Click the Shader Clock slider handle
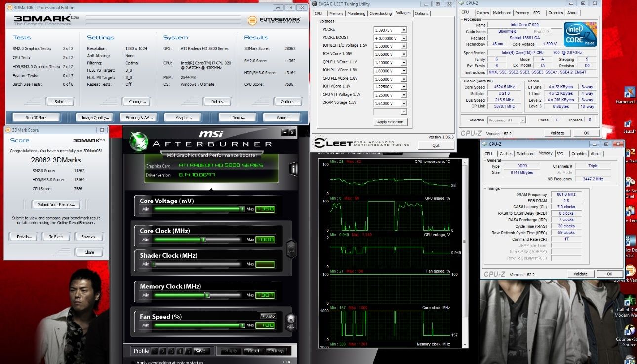 click(154, 264)
